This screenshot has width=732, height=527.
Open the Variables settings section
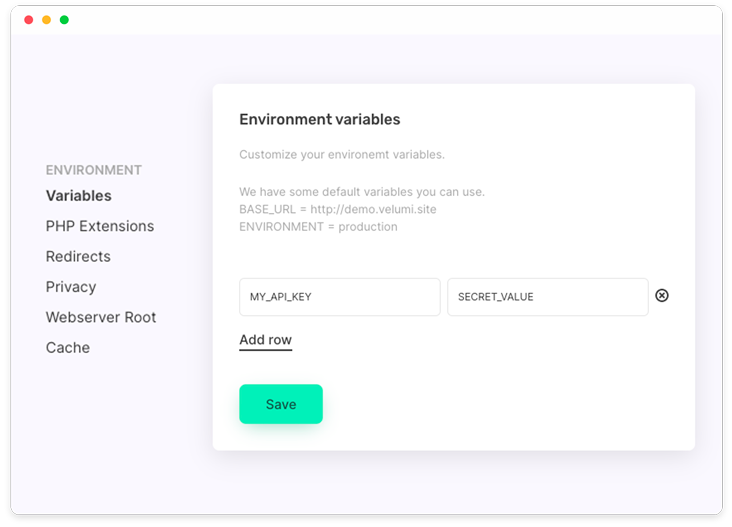pyautogui.click(x=78, y=196)
